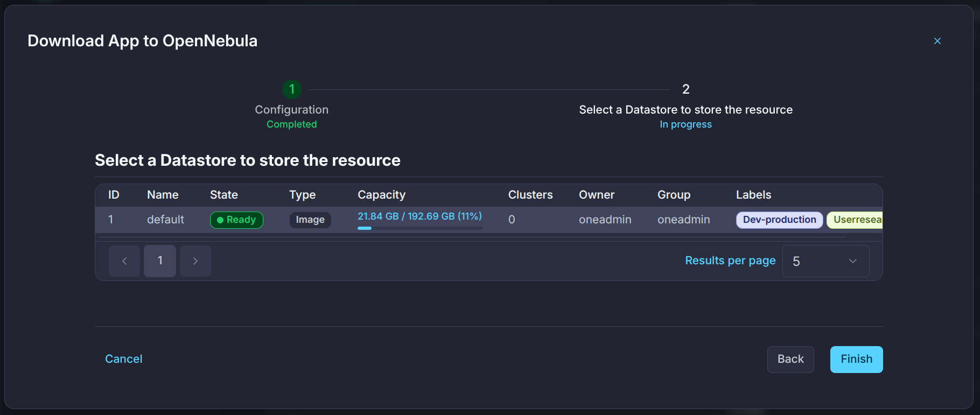Click the oneadmin owner cell
Screen dimensions: 980x415
pos(605,220)
